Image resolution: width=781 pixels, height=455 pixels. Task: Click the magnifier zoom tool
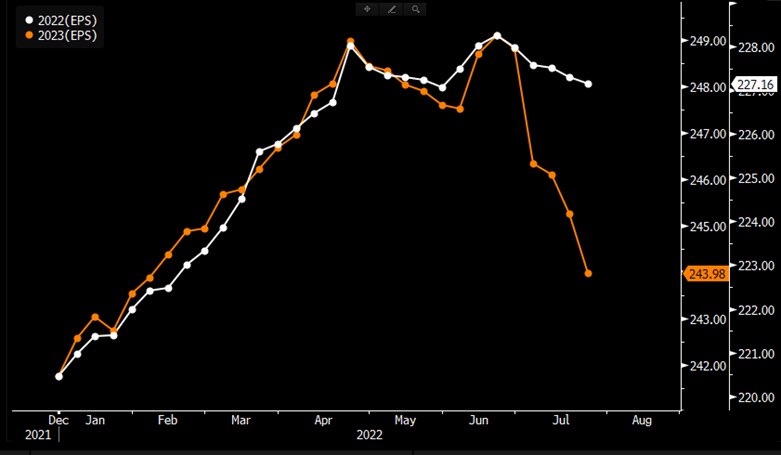pyautogui.click(x=416, y=9)
